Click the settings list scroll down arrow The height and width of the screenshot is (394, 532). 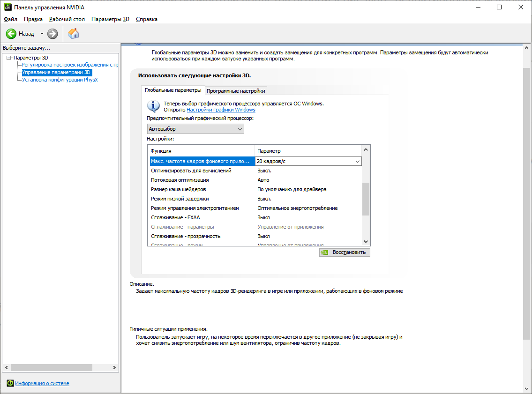tap(366, 242)
